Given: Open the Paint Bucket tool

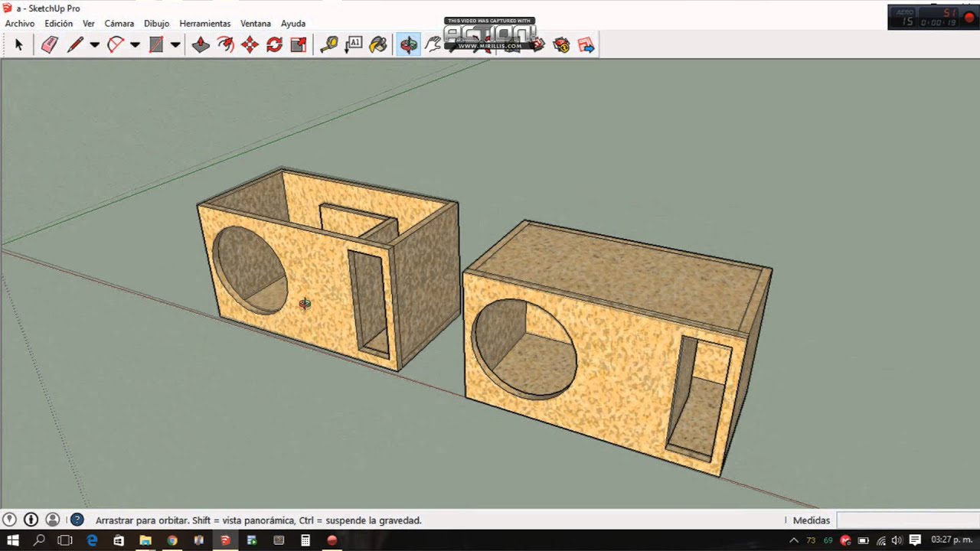Looking at the screenshot, I should click(x=378, y=45).
